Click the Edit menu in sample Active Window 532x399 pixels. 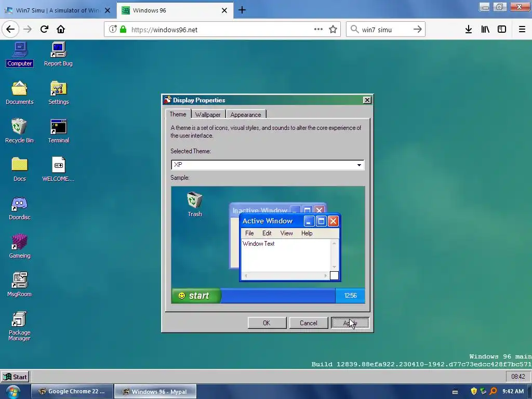tap(267, 233)
